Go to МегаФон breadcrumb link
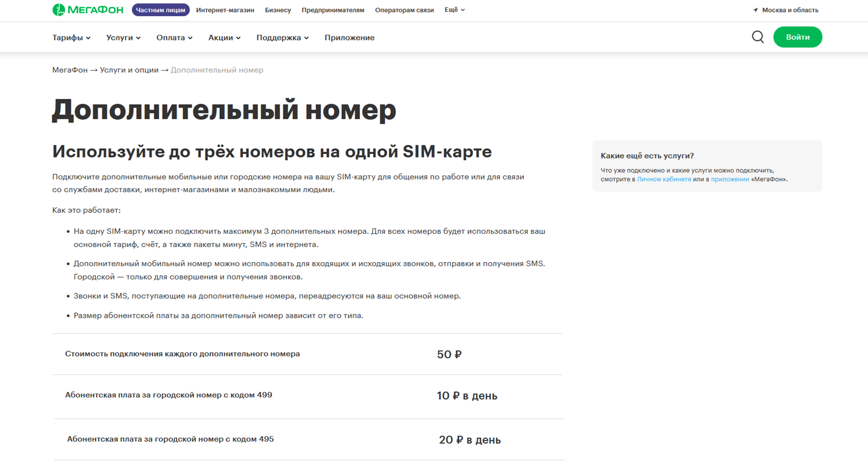 tap(70, 70)
